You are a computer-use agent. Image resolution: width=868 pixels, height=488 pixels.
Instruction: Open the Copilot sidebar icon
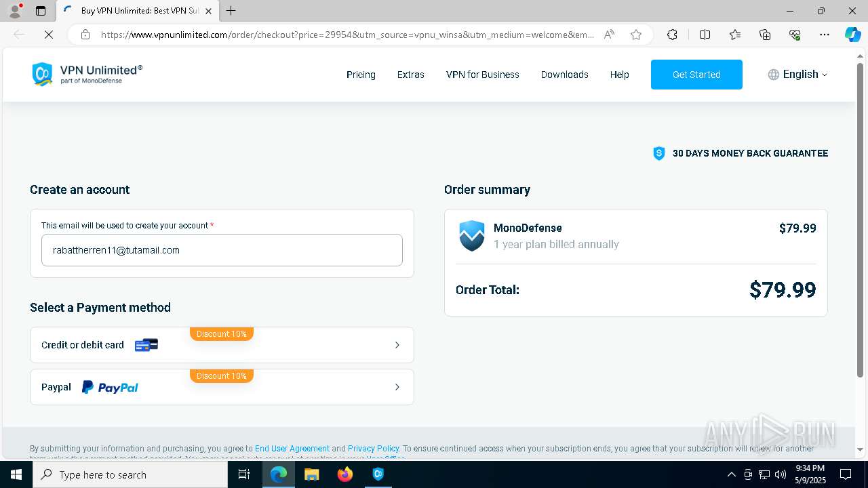(x=852, y=35)
